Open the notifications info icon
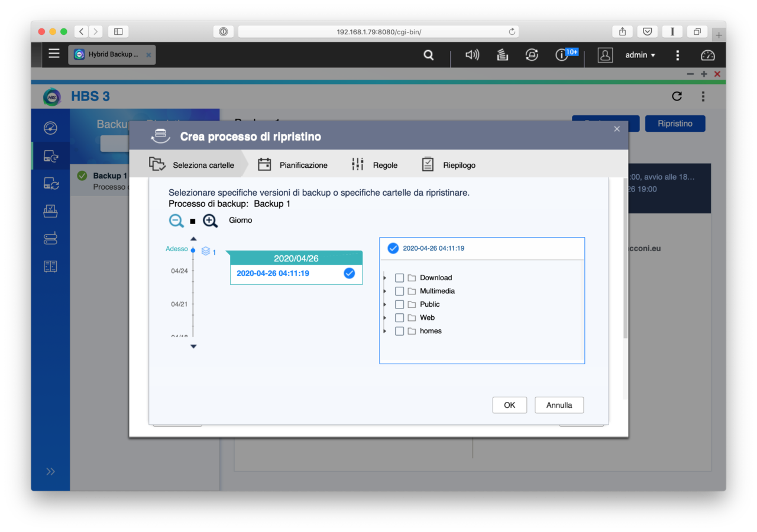Screen dimensions: 757x532 click(561, 55)
